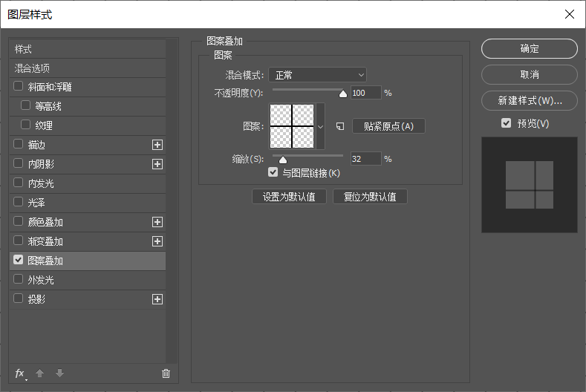Select the 混合选项 list item
Image resolution: width=586 pixels, height=392 pixels.
(x=88, y=68)
